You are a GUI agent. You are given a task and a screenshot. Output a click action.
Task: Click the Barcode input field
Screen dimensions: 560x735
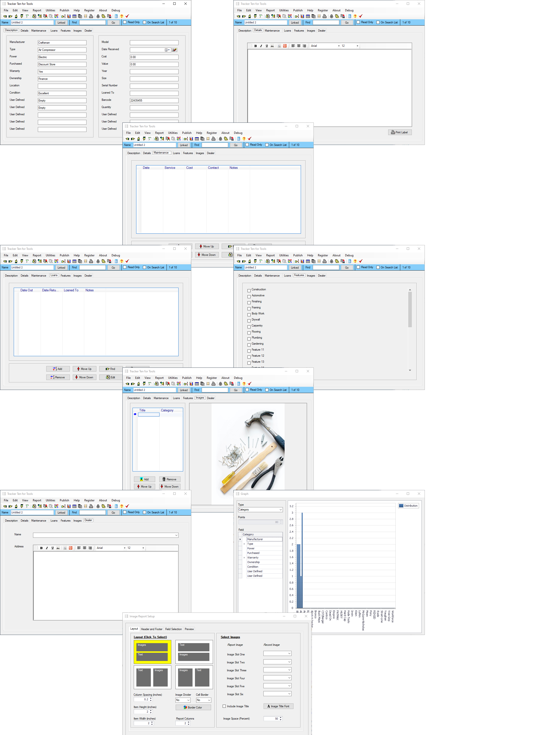(154, 100)
